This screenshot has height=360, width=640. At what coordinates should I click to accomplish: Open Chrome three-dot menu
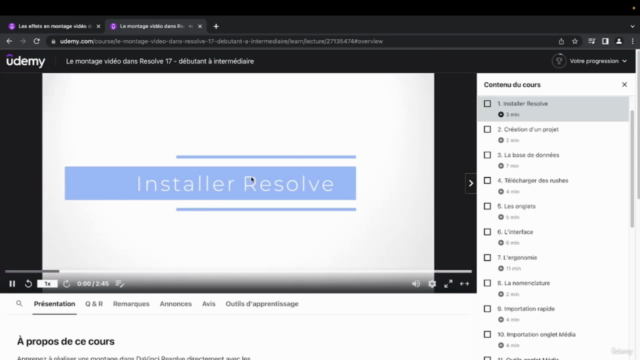(x=633, y=41)
